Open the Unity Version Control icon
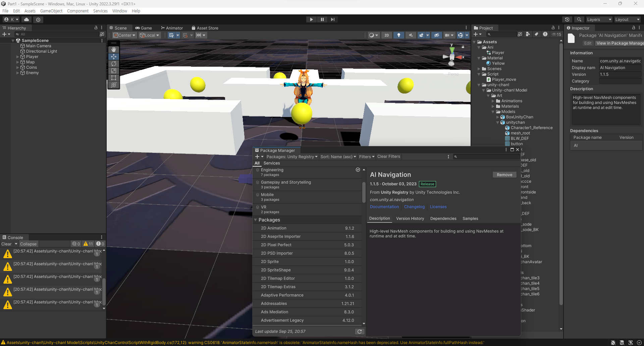The image size is (644, 346). click(38, 19)
